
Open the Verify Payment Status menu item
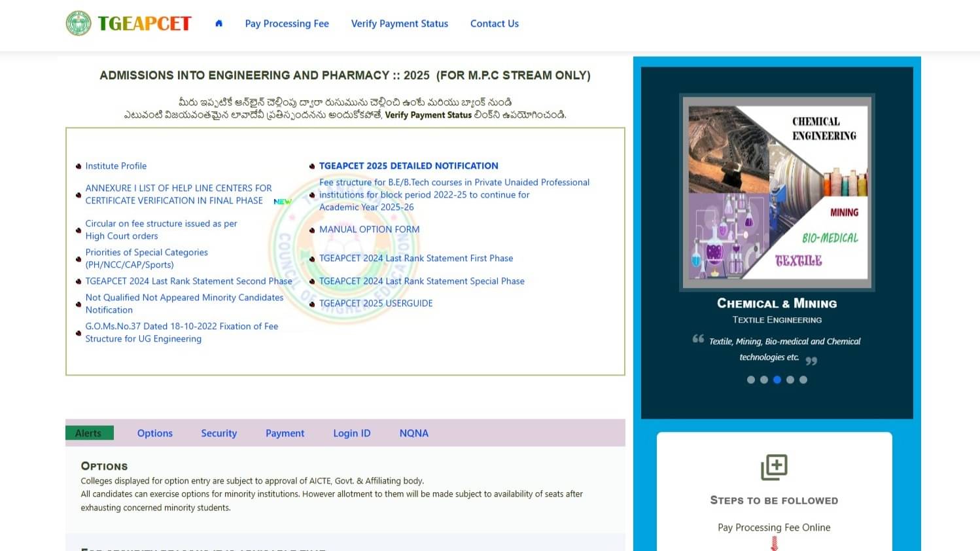[399, 23]
